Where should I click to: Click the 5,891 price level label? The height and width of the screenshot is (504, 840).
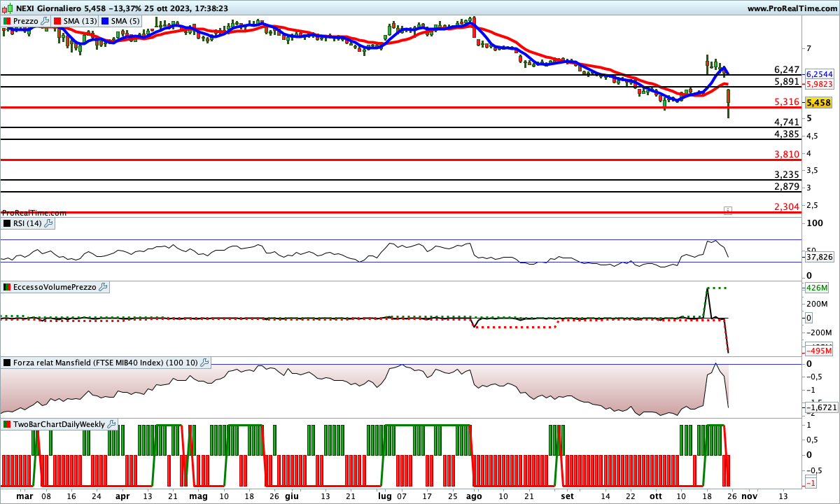tap(787, 82)
